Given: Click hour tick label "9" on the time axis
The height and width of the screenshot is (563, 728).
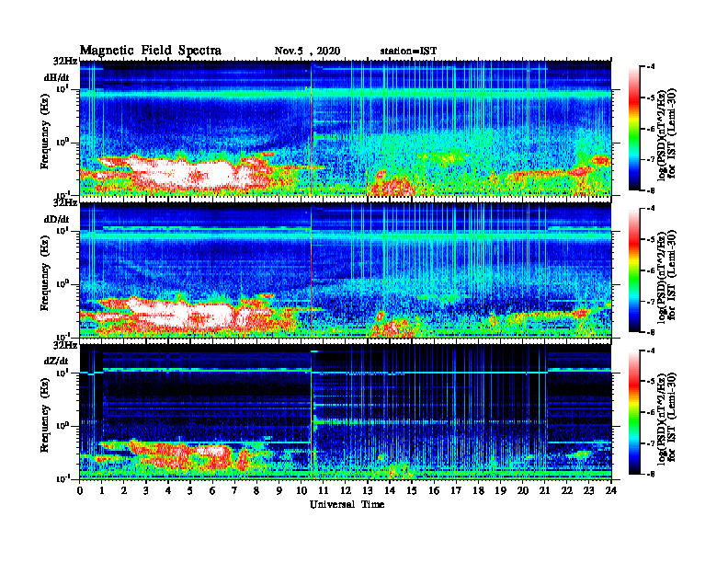Looking at the screenshot, I should tap(279, 490).
